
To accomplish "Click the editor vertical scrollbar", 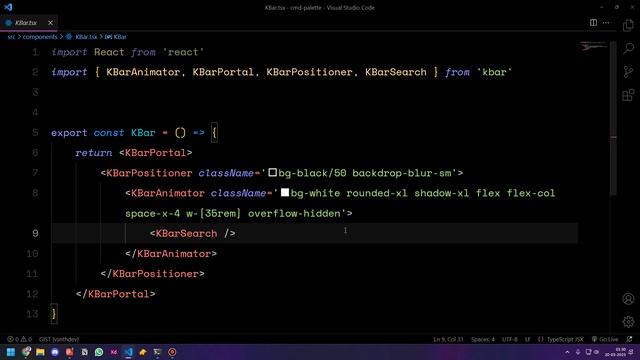I will [613, 118].
